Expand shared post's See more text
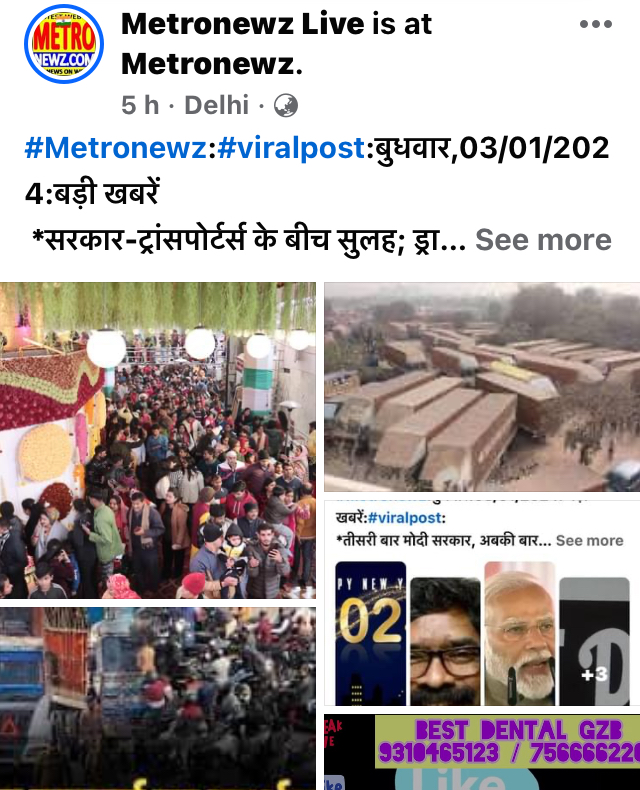 pos(590,541)
